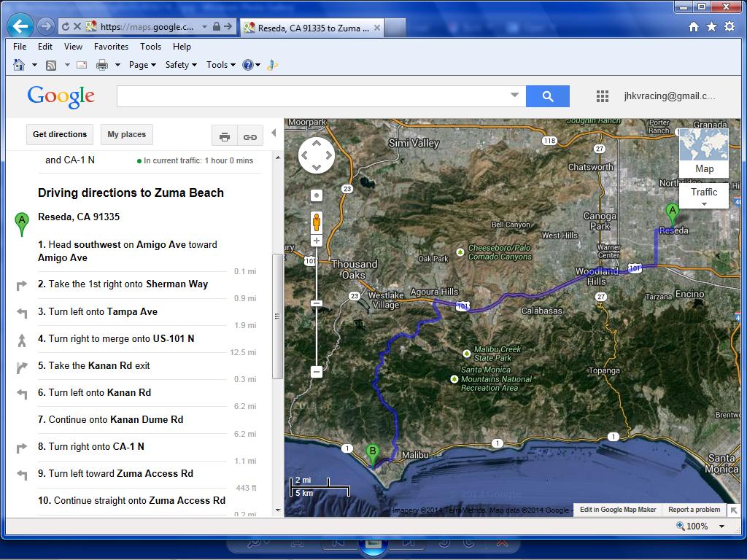
Task: Click the jhkvracing@gmail account link
Action: 670,96
